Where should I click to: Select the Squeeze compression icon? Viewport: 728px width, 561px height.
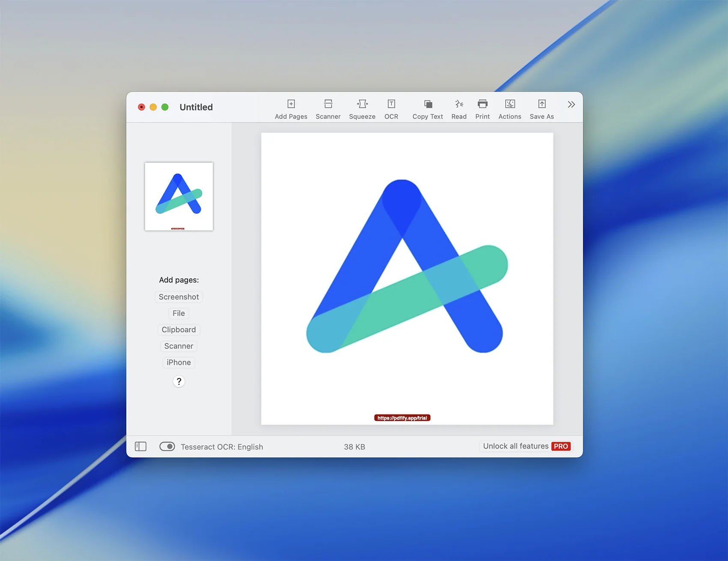click(362, 104)
